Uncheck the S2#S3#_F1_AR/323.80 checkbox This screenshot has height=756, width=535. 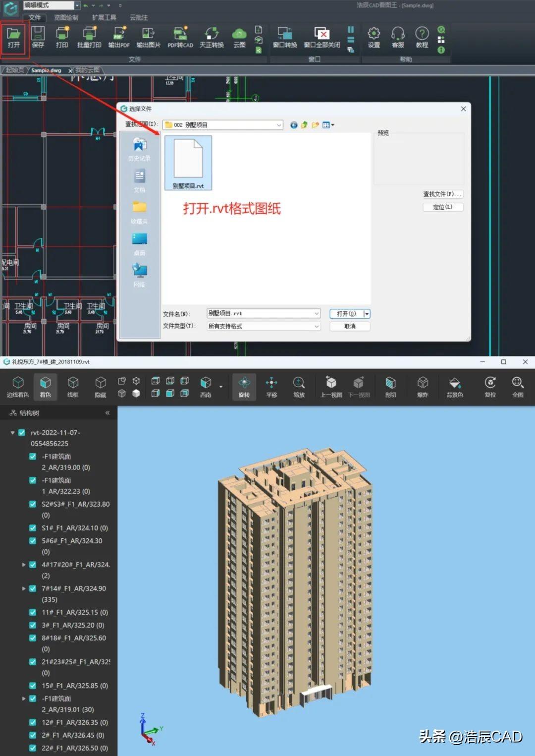(33, 504)
